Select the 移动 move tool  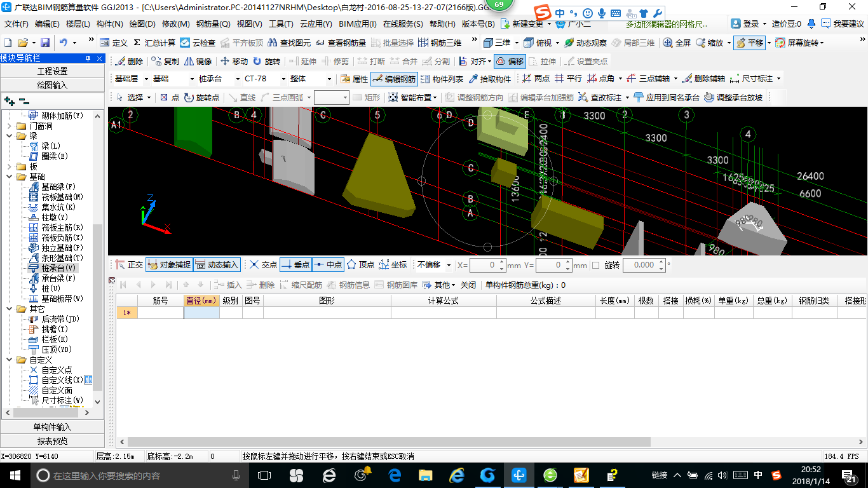(x=234, y=62)
